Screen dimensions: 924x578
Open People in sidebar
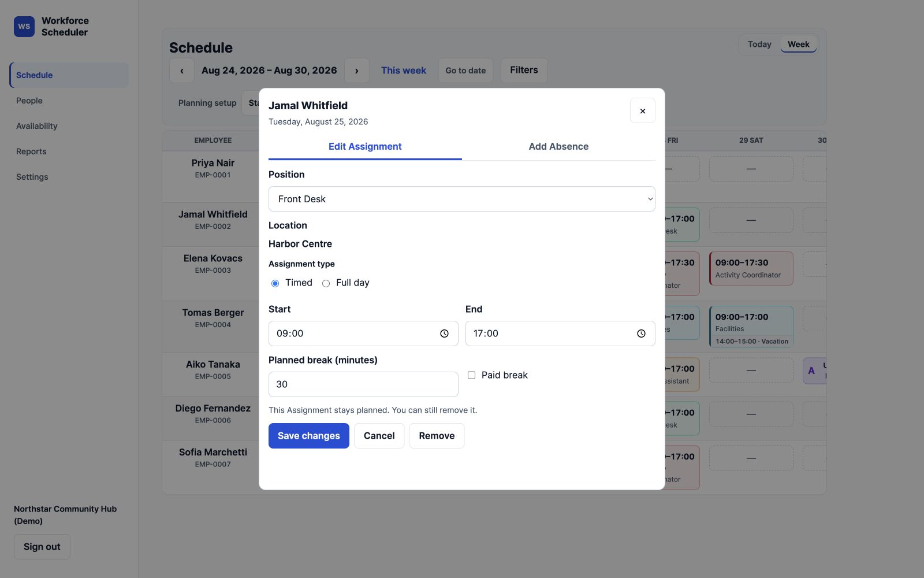pyautogui.click(x=69, y=101)
